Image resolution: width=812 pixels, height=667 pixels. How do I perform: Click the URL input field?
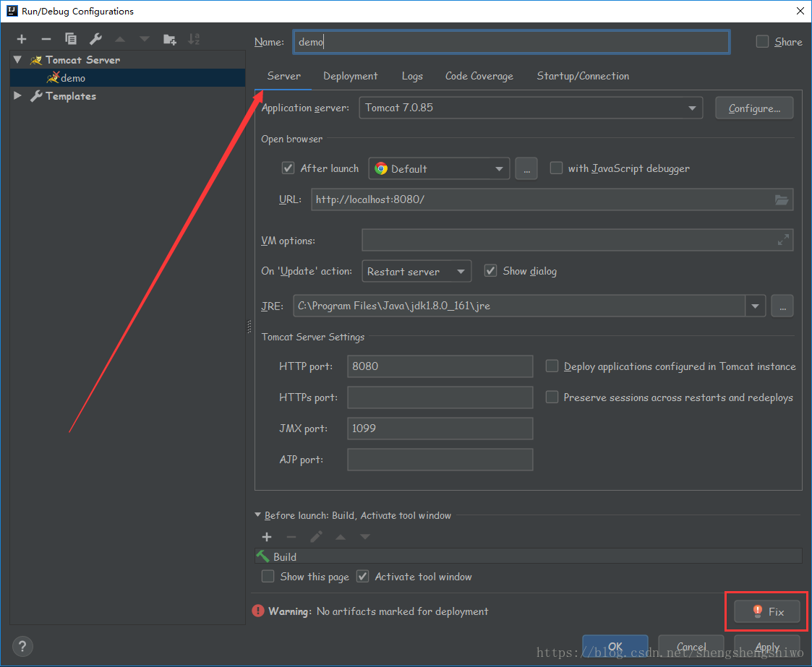point(552,199)
